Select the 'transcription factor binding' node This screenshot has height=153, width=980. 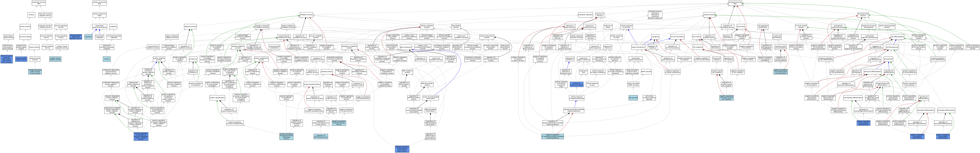point(9,37)
